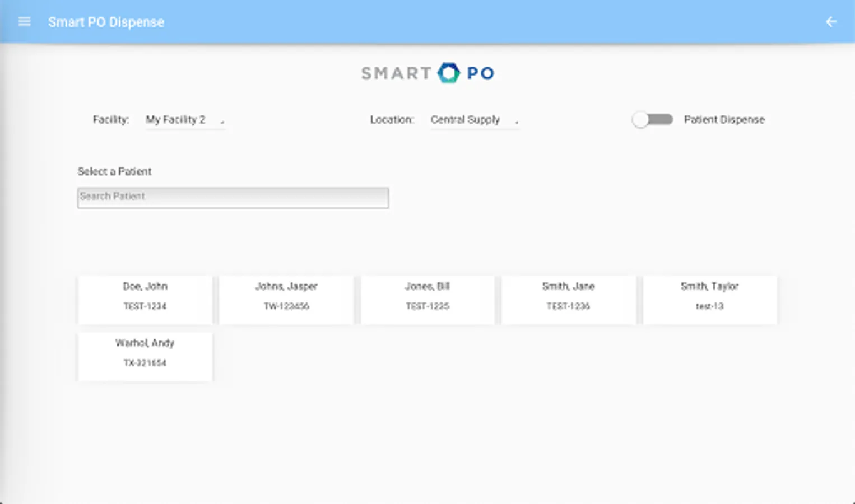Open the Facility dropdown

(x=185, y=120)
